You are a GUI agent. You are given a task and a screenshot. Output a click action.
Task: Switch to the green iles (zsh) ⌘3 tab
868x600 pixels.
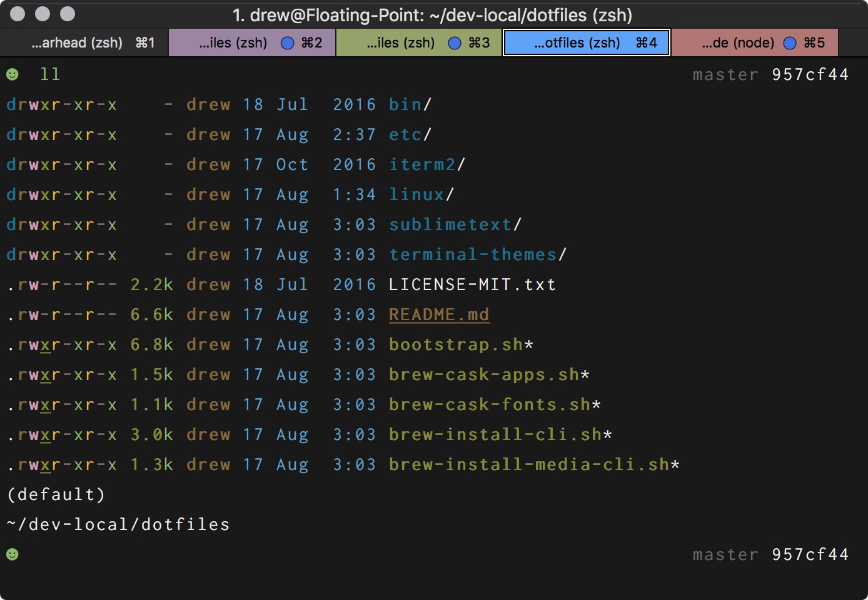(x=419, y=42)
